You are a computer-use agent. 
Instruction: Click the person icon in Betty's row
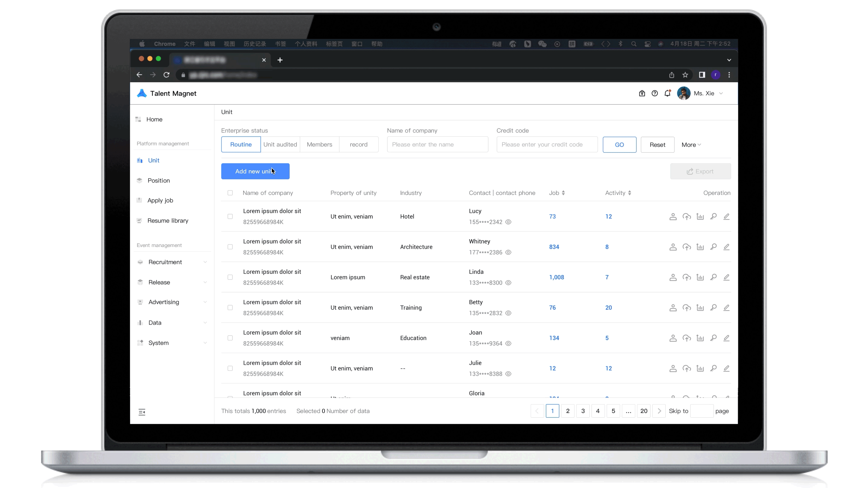(x=673, y=308)
